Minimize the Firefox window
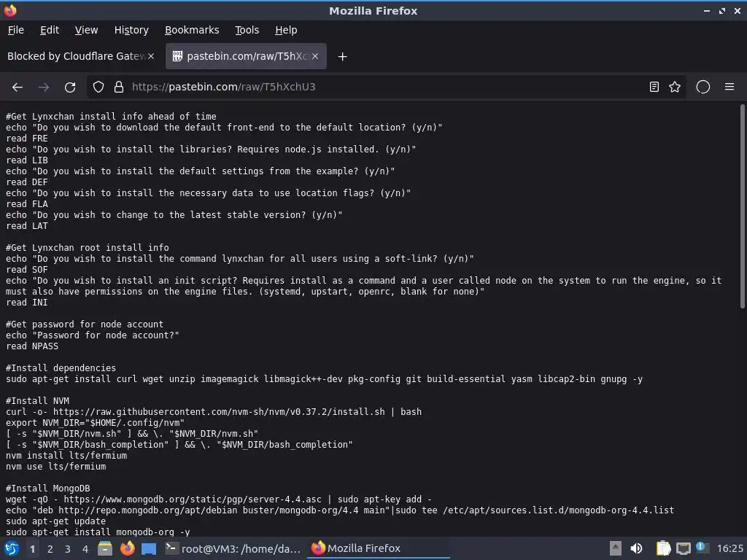This screenshot has height=560, width=747. [x=706, y=10]
